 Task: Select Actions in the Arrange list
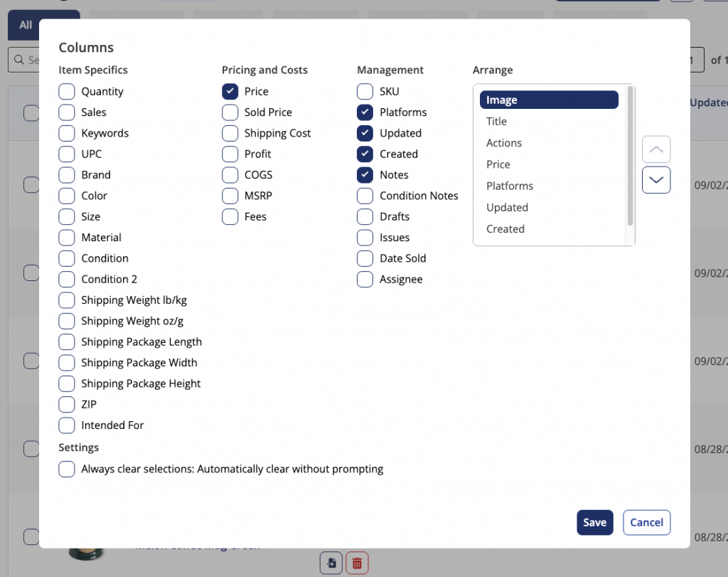(x=549, y=143)
